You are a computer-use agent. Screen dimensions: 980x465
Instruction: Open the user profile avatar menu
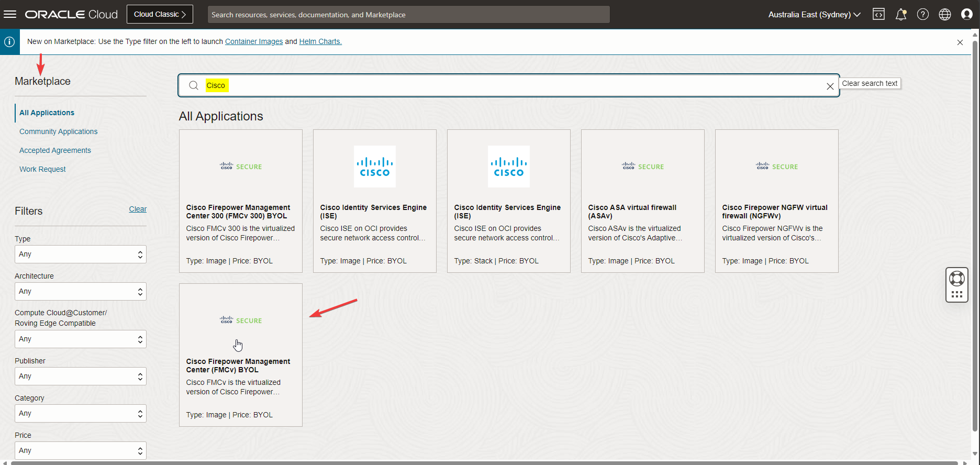[x=967, y=15]
